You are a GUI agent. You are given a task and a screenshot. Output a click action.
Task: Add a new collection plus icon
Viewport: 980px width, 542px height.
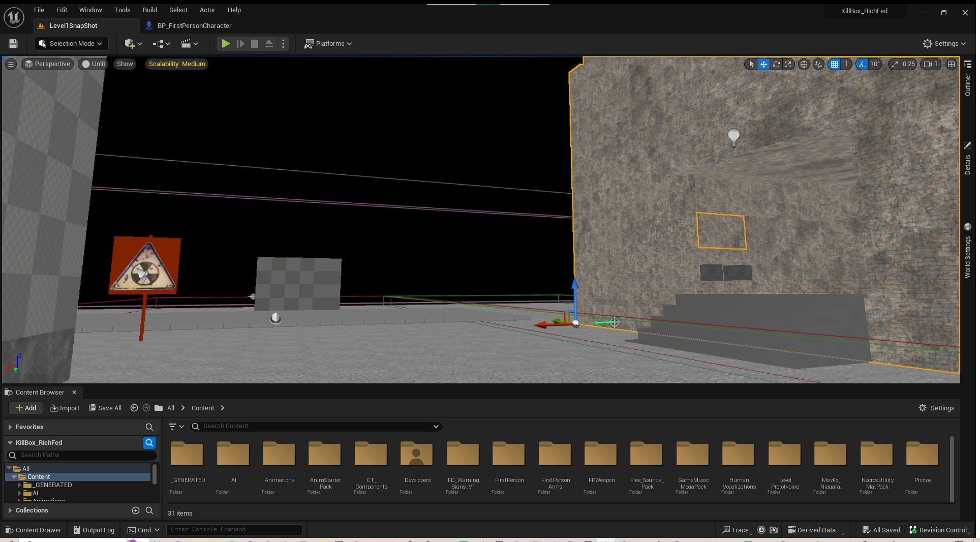click(x=136, y=510)
